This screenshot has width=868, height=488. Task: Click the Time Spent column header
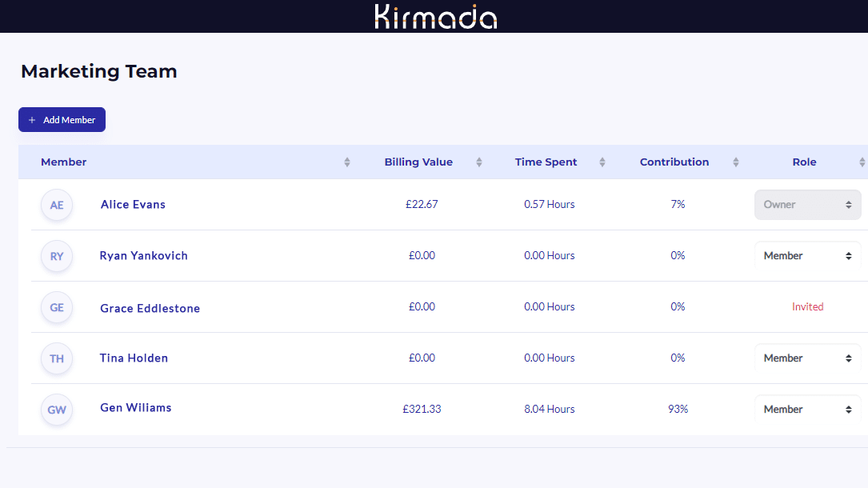[x=546, y=162]
